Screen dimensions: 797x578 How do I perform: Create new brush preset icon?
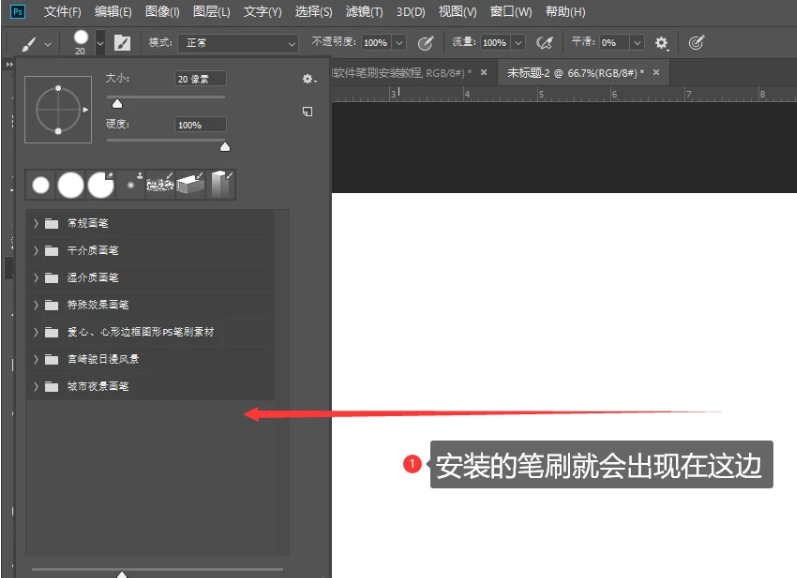pos(308,111)
